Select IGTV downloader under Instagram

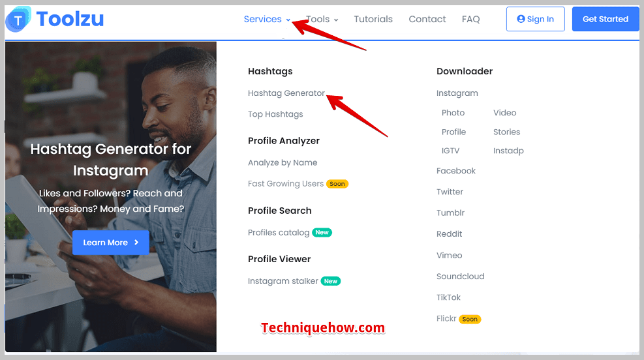451,151
